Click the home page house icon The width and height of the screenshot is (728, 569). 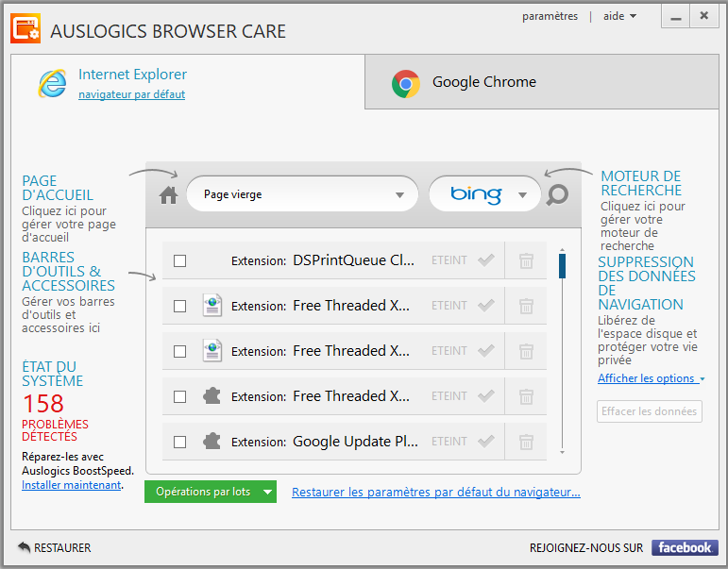click(168, 195)
